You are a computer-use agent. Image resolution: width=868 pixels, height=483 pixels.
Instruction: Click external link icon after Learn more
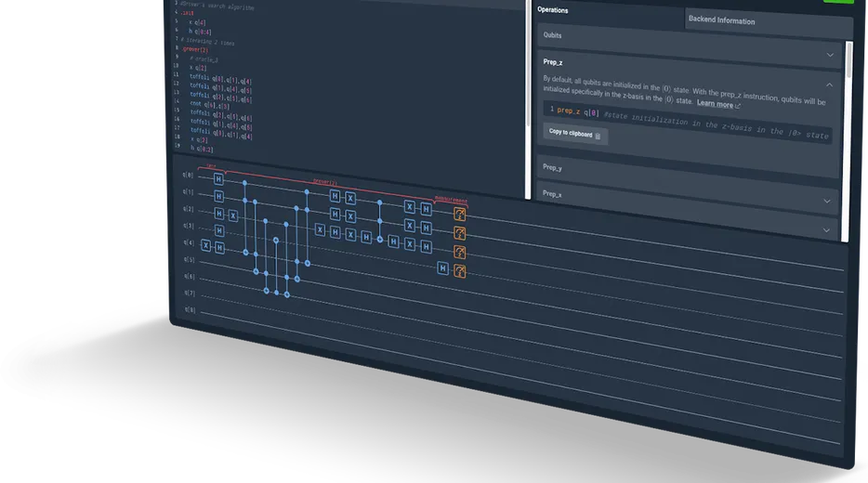coord(738,105)
